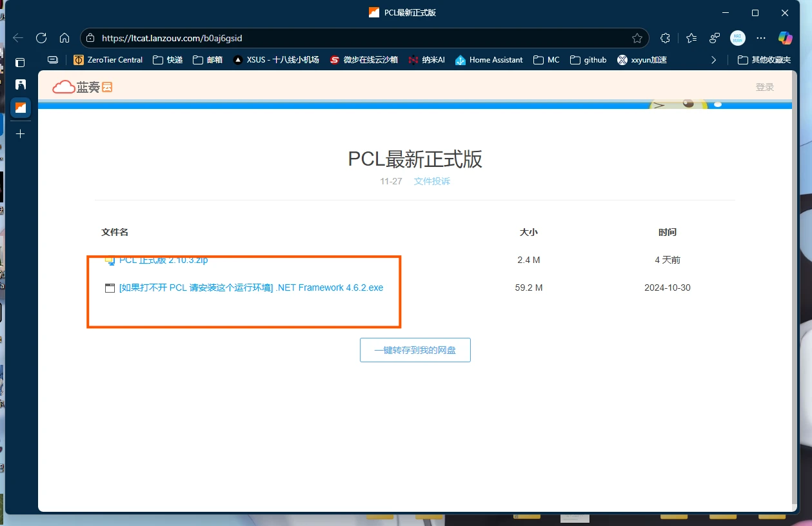Click the 登录 login link
This screenshot has width=812, height=526.
click(x=765, y=87)
